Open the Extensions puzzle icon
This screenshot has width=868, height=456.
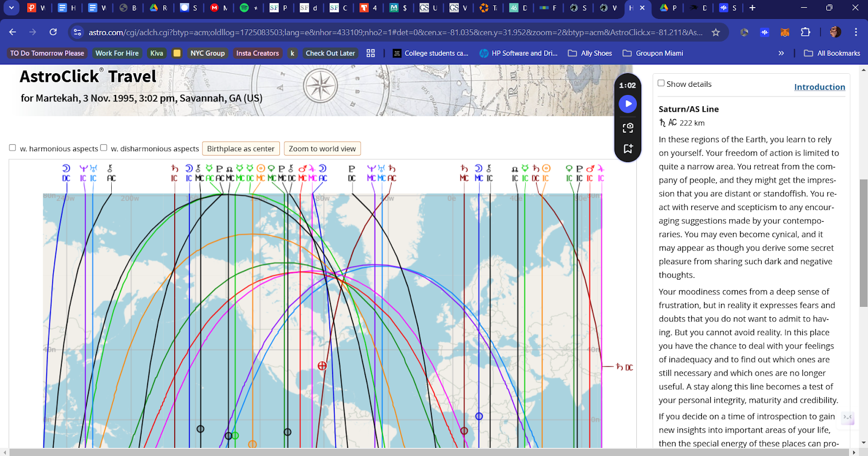tap(806, 32)
